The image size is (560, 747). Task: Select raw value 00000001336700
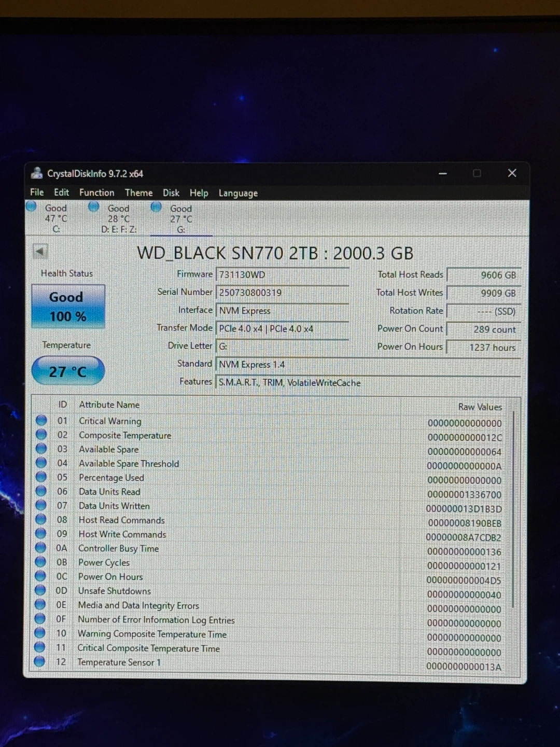[465, 494]
